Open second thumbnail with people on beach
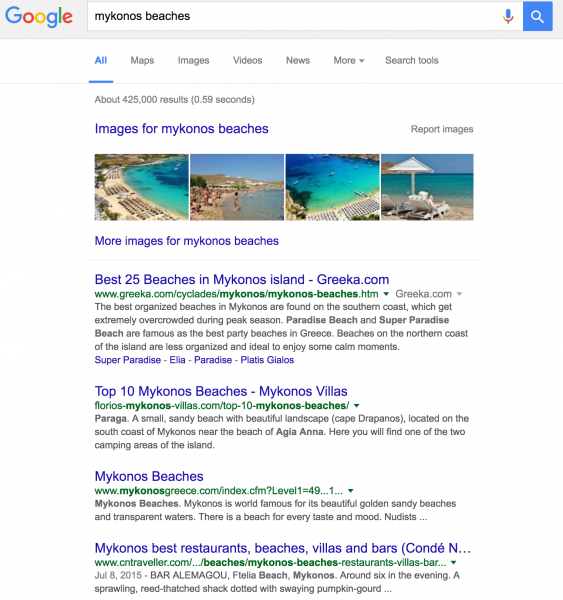 pos(237,187)
